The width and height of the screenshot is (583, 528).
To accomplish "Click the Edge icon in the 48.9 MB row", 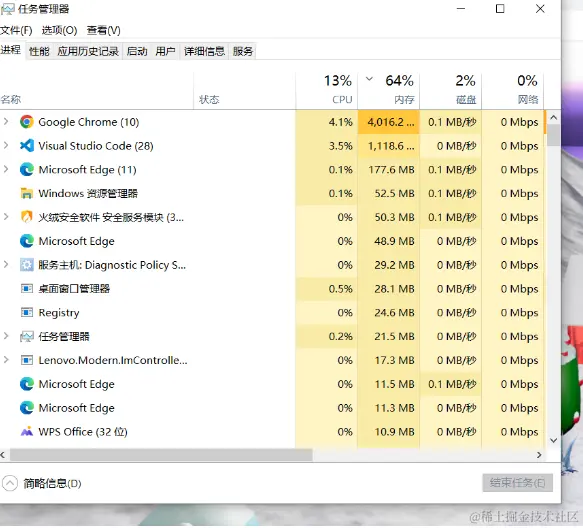I will (x=26, y=241).
